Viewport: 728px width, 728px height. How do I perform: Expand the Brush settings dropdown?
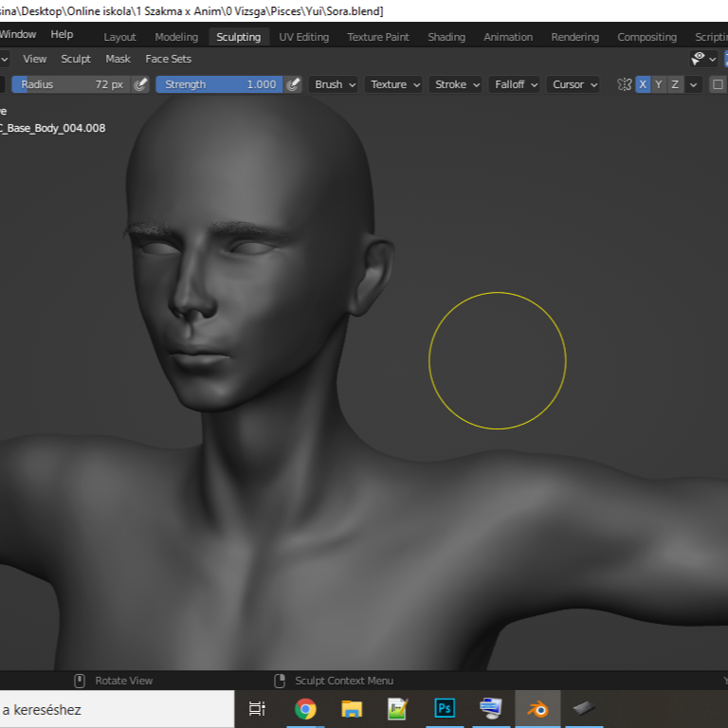click(336, 84)
